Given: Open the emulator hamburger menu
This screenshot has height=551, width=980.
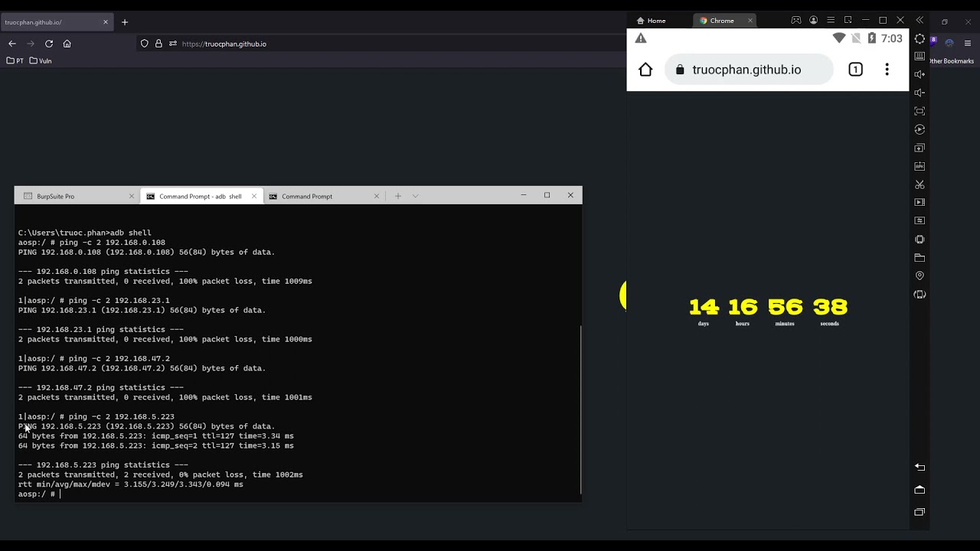Looking at the screenshot, I should (831, 21).
